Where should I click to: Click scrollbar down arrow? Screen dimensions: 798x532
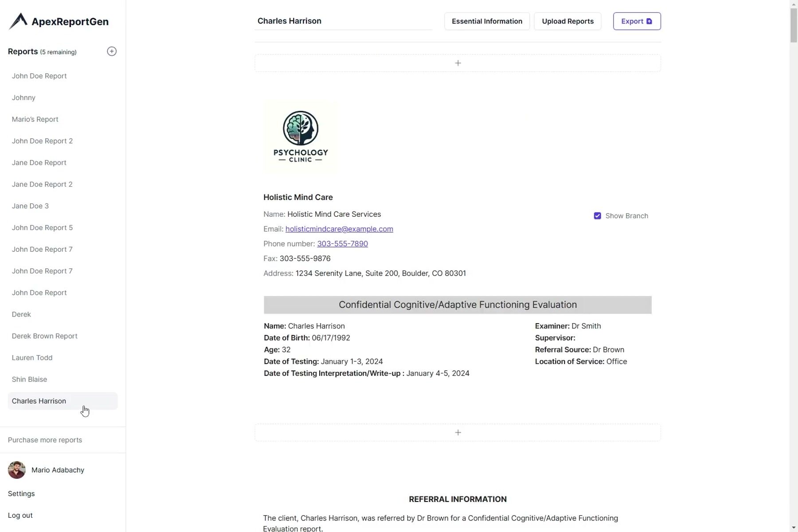pyautogui.click(x=794, y=528)
